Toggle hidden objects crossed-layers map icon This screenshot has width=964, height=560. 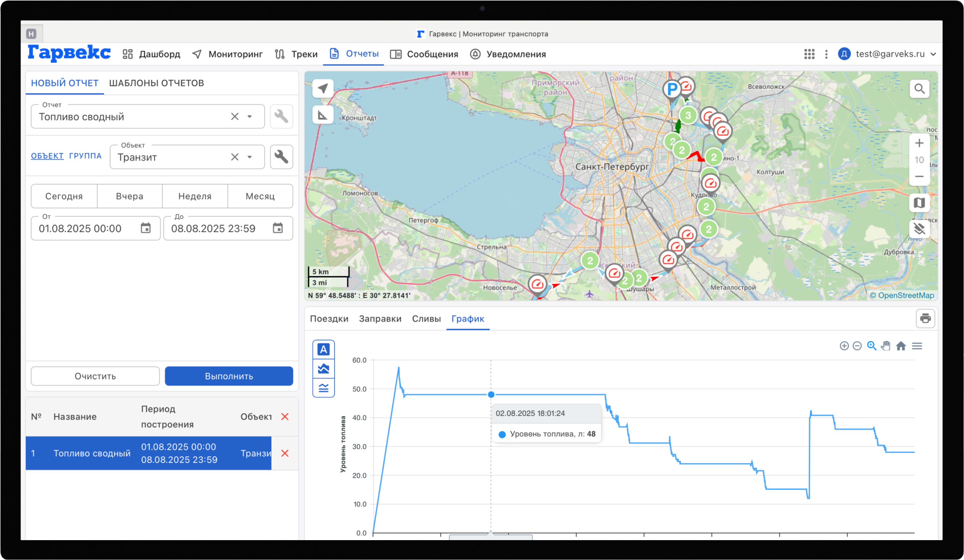(x=919, y=229)
